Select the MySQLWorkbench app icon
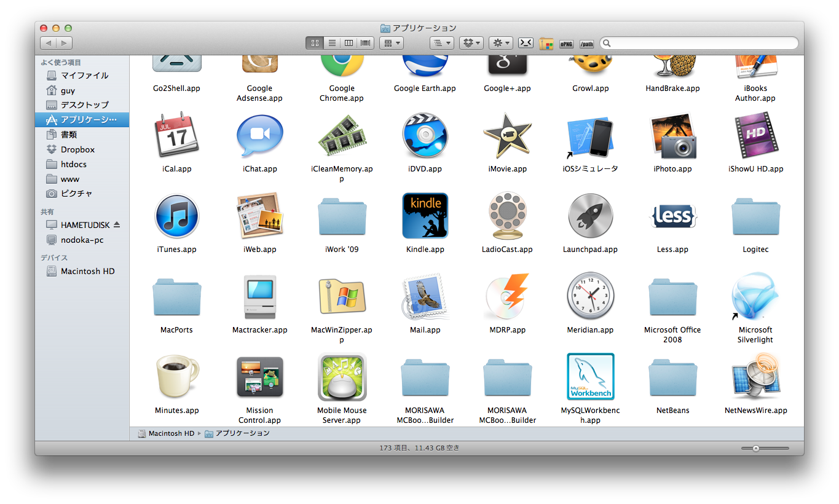This screenshot has width=839, height=504. pyautogui.click(x=590, y=377)
